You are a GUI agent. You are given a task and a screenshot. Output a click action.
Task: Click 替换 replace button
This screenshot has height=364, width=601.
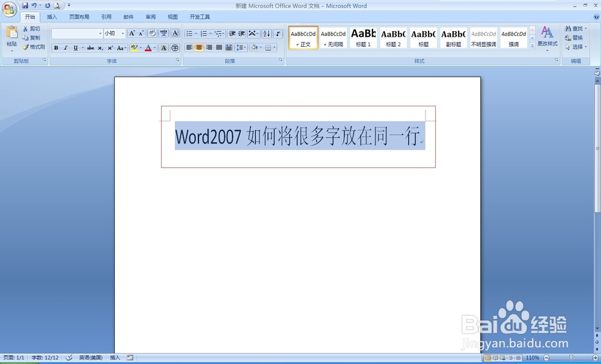574,38
